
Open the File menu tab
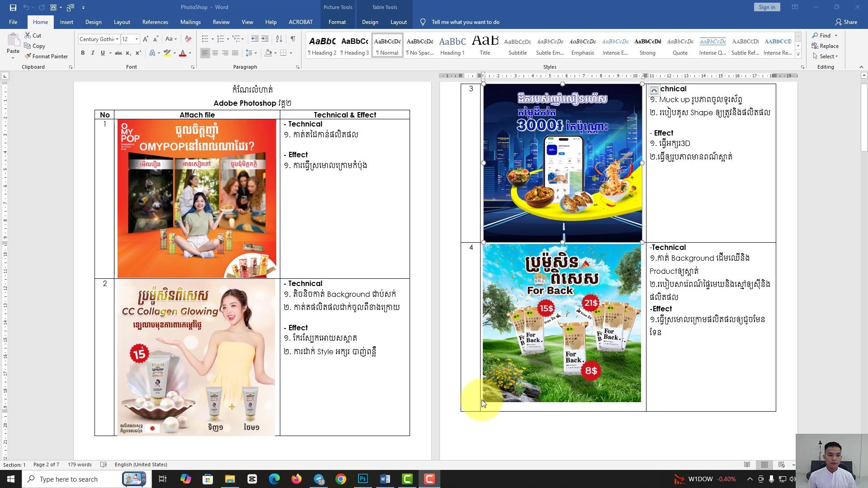tap(13, 22)
